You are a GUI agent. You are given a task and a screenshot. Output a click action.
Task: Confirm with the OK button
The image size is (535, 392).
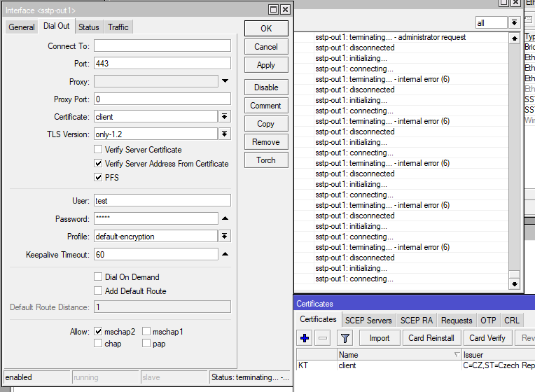[266, 28]
